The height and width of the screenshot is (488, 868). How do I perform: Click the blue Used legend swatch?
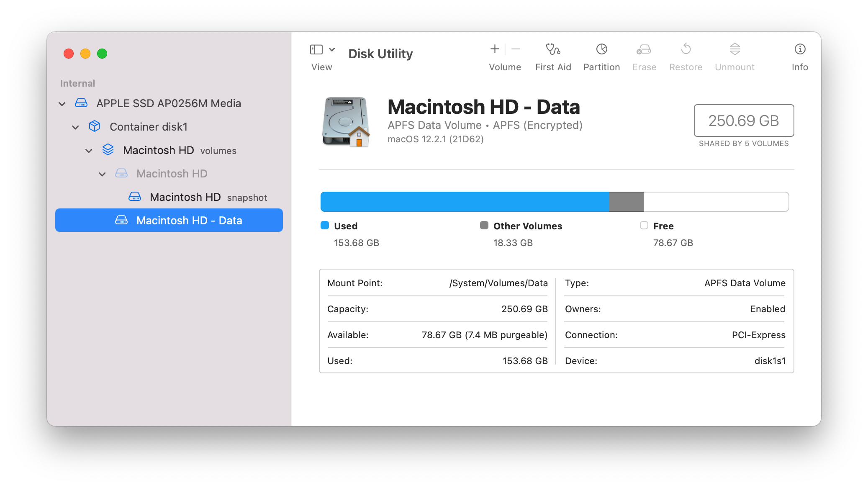click(325, 226)
